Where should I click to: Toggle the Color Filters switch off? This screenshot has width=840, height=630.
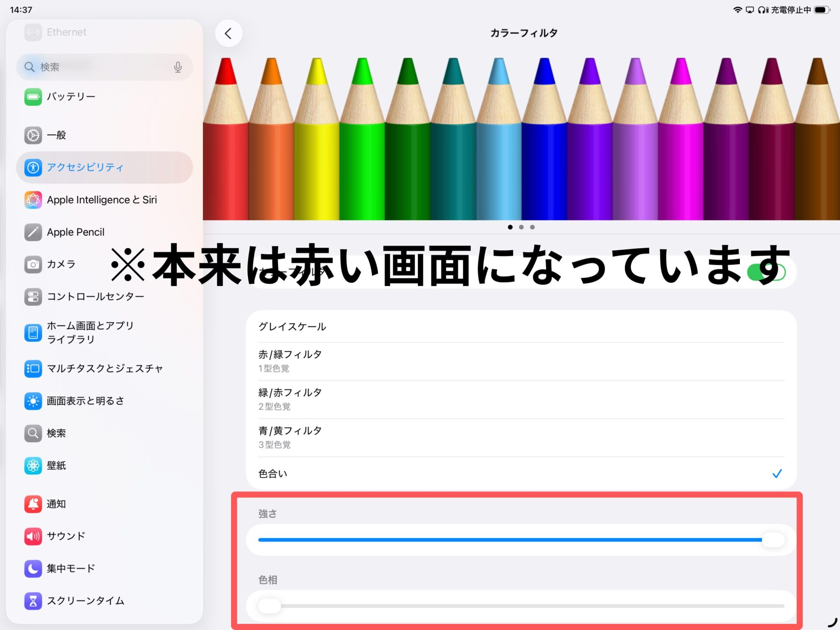pos(766,273)
